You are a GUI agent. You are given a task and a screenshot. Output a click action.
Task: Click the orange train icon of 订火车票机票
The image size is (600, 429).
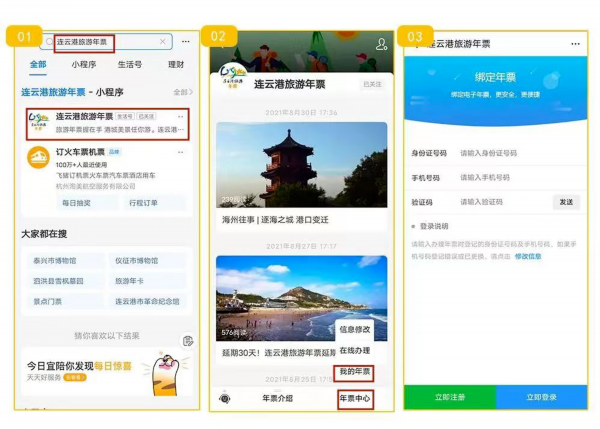[38, 157]
